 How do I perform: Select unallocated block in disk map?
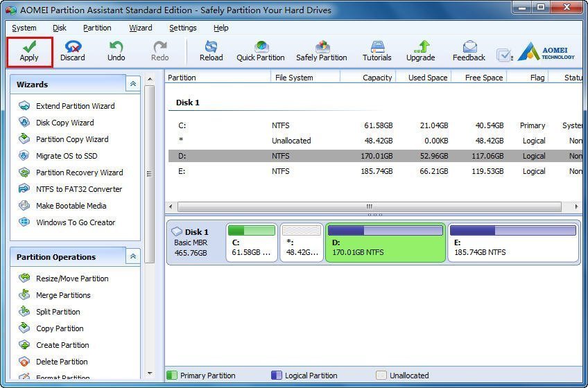[302, 242]
